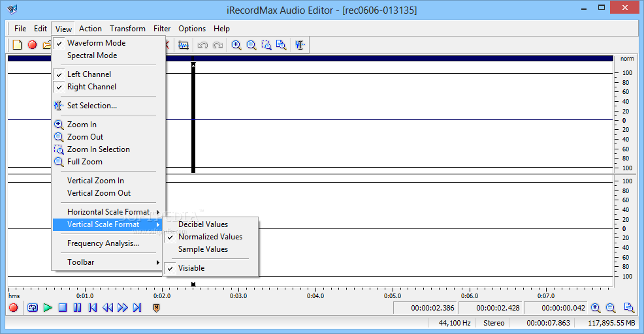
Task: Toggle Left Channel visibility
Action: (x=108, y=74)
